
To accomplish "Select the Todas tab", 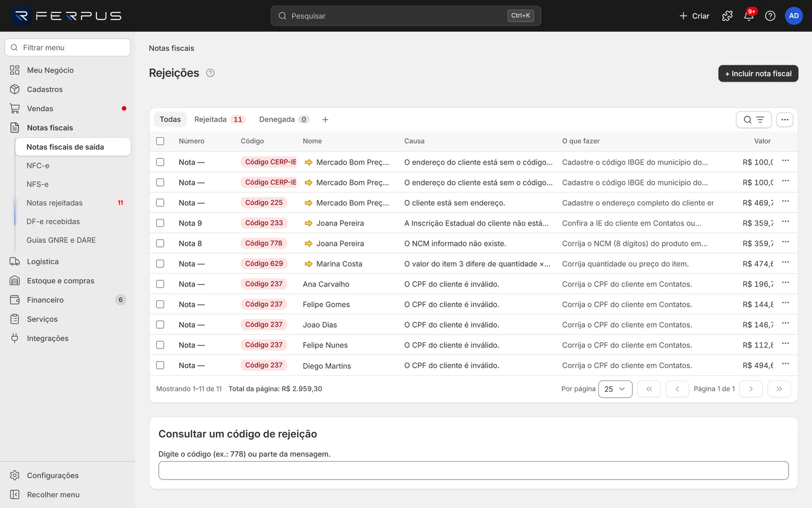I will point(170,119).
